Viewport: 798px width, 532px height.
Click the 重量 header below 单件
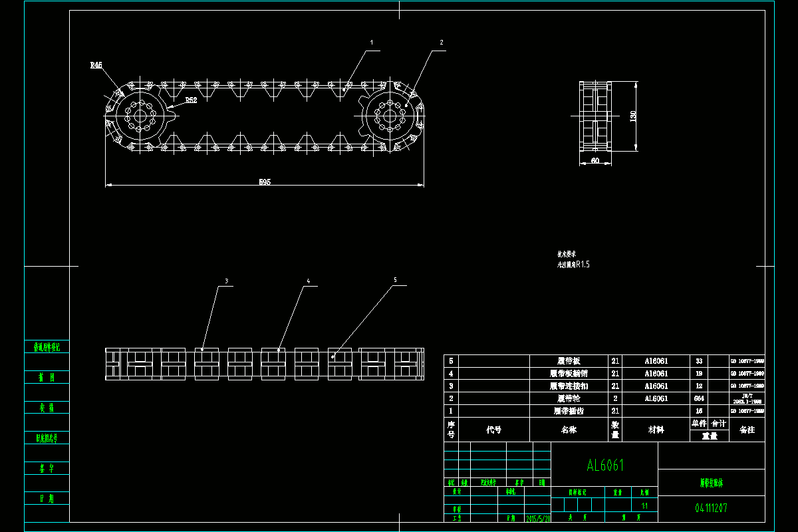pyautogui.click(x=710, y=436)
